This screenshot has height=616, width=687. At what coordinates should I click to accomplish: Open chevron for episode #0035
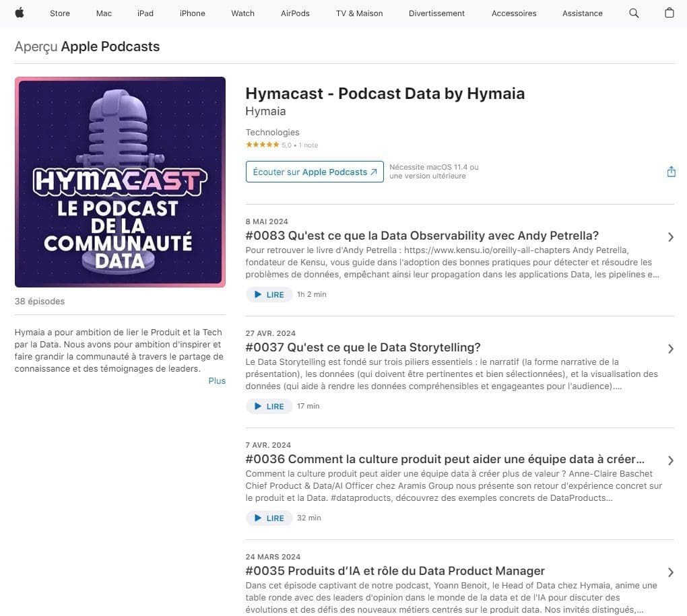click(x=670, y=572)
